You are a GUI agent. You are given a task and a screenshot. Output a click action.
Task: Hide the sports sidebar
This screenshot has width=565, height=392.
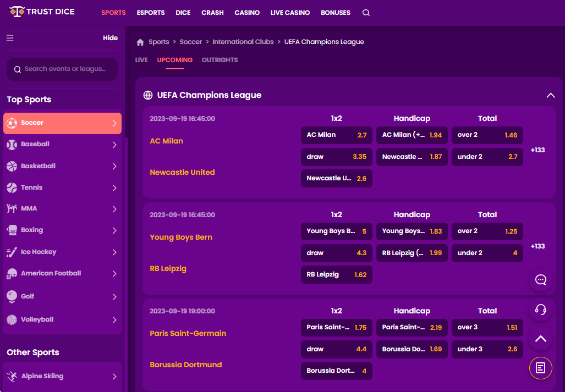110,38
